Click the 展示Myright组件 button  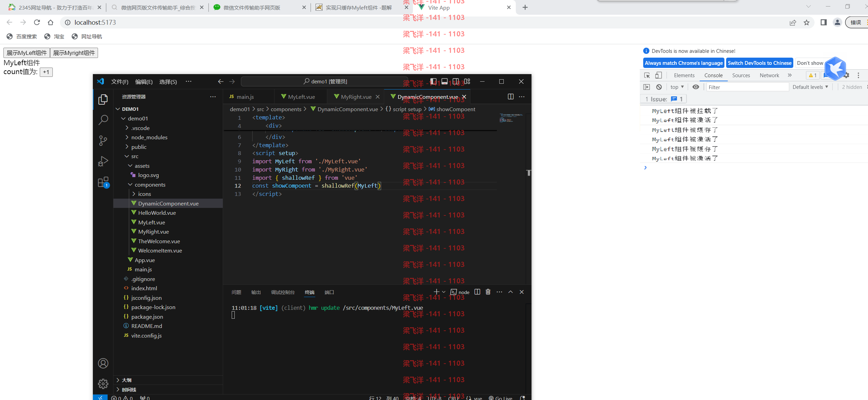tap(74, 53)
